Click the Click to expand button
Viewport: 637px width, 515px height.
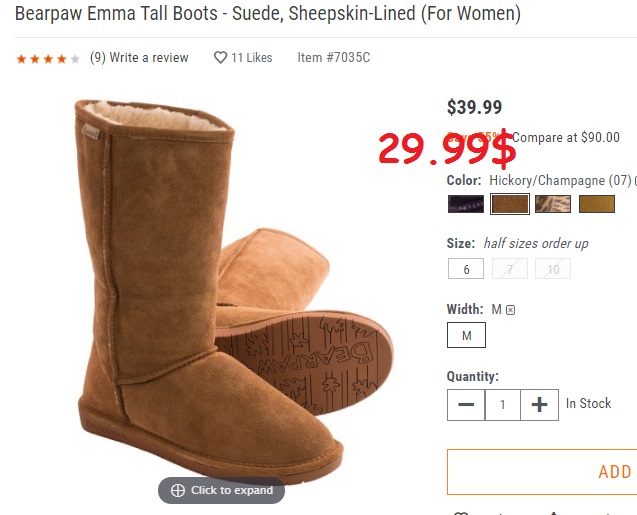(x=222, y=490)
